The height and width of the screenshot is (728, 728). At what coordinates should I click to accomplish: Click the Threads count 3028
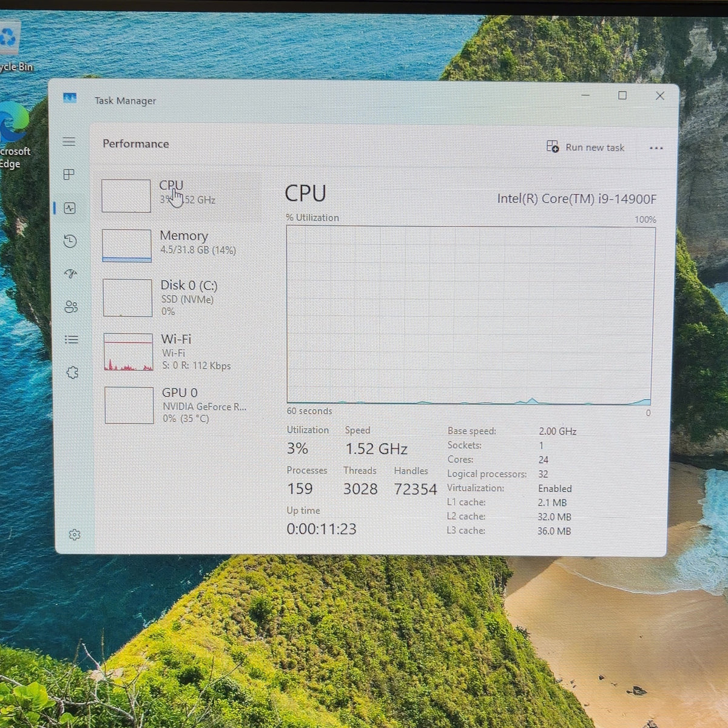[360, 489]
